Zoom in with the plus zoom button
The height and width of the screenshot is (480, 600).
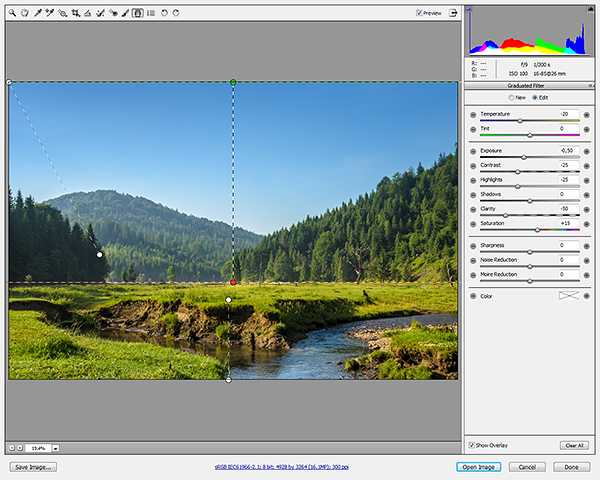(20, 448)
